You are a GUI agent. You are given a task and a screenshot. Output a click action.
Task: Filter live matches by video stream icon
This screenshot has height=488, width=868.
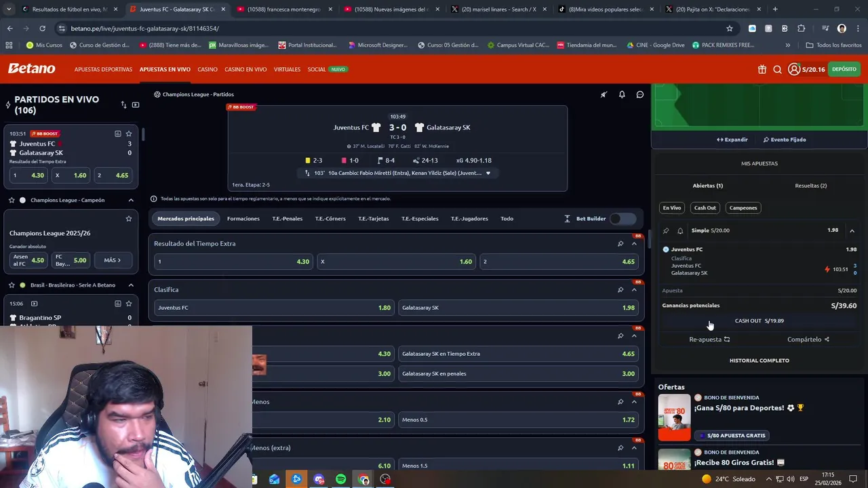click(136, 104)
